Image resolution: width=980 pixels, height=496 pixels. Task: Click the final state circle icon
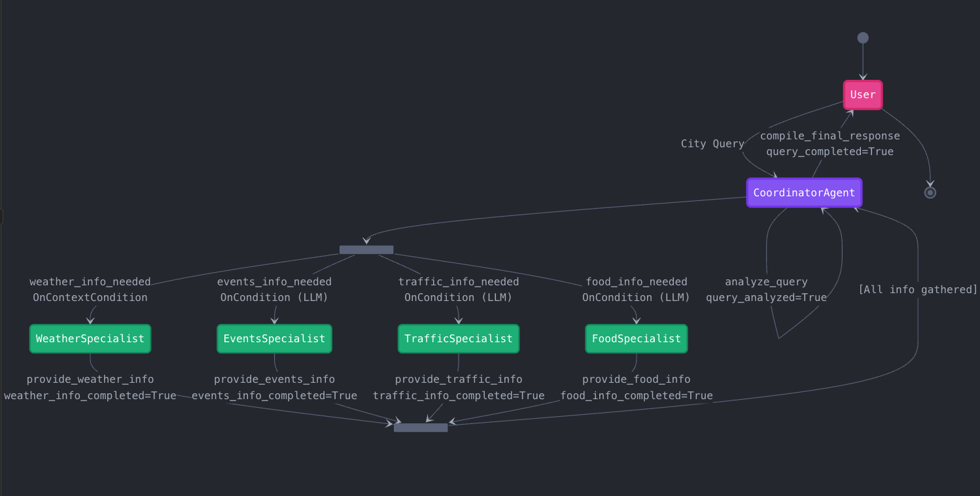[930, 192]
